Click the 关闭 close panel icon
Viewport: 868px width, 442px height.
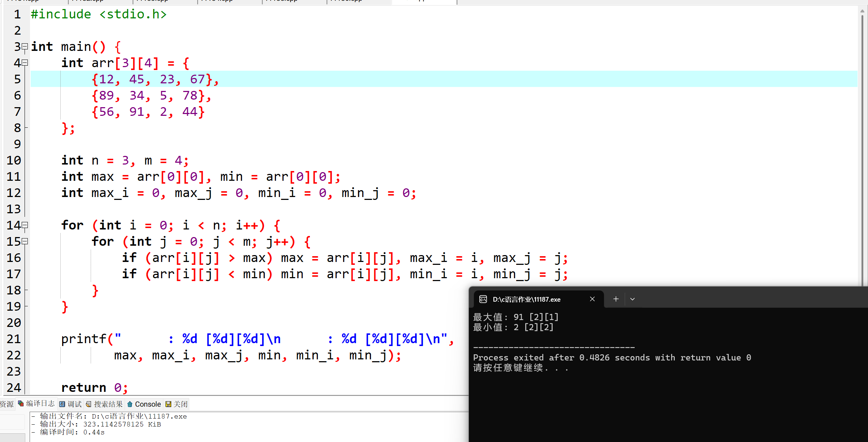(168, 404)
